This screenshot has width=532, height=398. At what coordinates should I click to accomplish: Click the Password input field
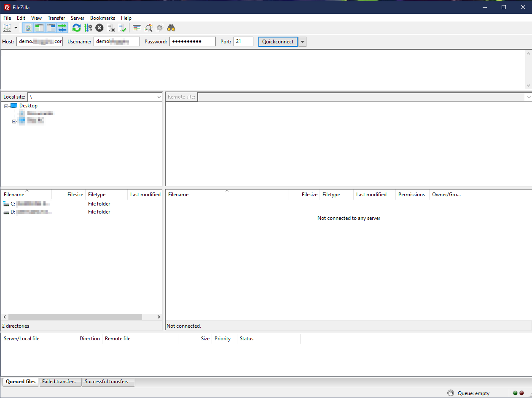pyautogui.click(x=193, y=41)
